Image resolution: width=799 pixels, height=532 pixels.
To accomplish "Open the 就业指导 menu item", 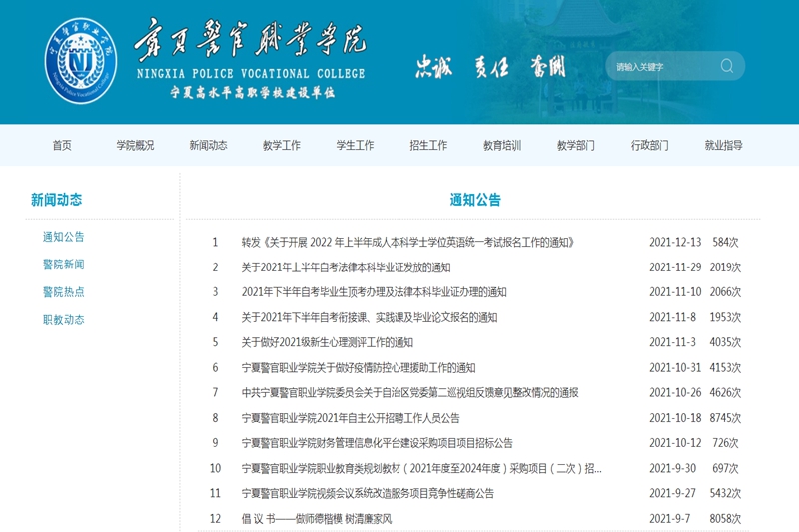I will click(724, 145).
